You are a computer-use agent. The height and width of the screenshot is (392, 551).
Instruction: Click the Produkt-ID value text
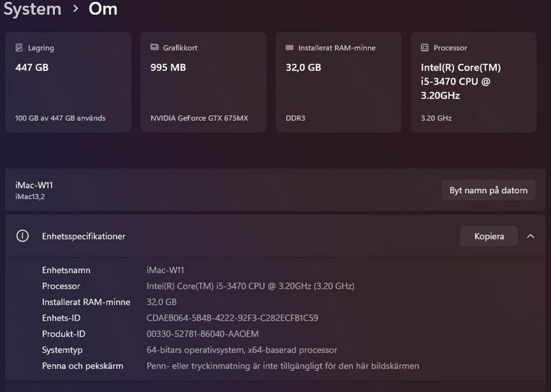203,334
